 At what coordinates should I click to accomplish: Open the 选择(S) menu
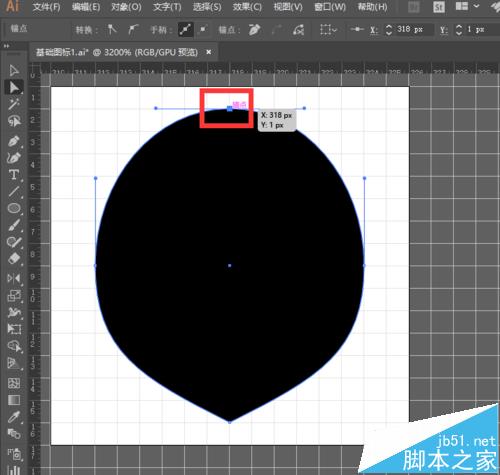point(207,7)
